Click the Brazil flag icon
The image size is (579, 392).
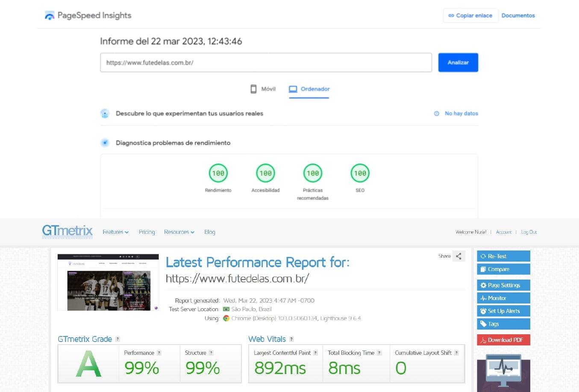(226, 309)
